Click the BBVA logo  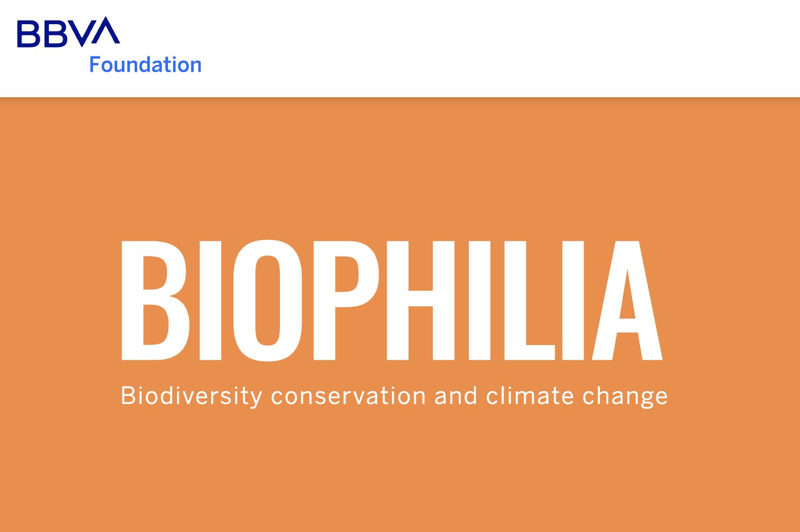tap(68, 33)
